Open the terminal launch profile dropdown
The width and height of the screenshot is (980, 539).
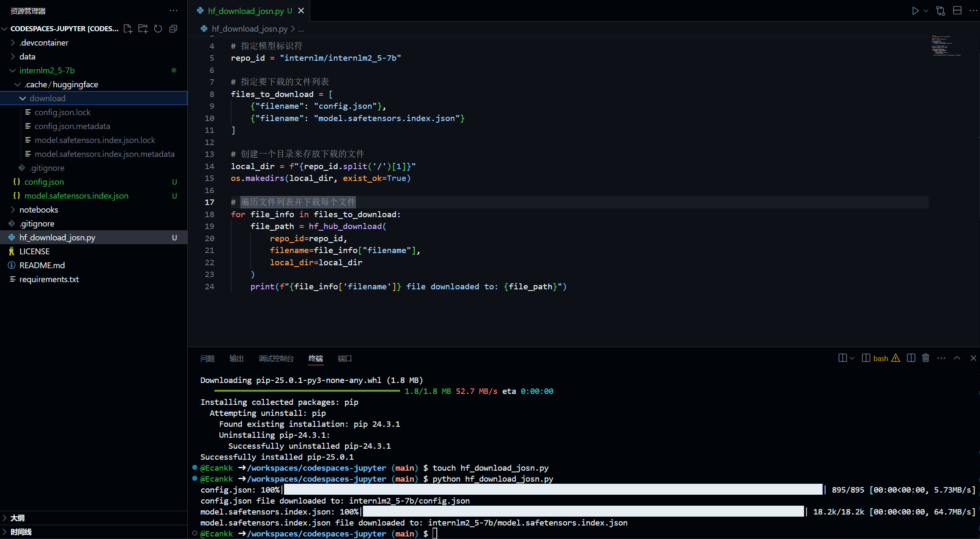point(852,358)
